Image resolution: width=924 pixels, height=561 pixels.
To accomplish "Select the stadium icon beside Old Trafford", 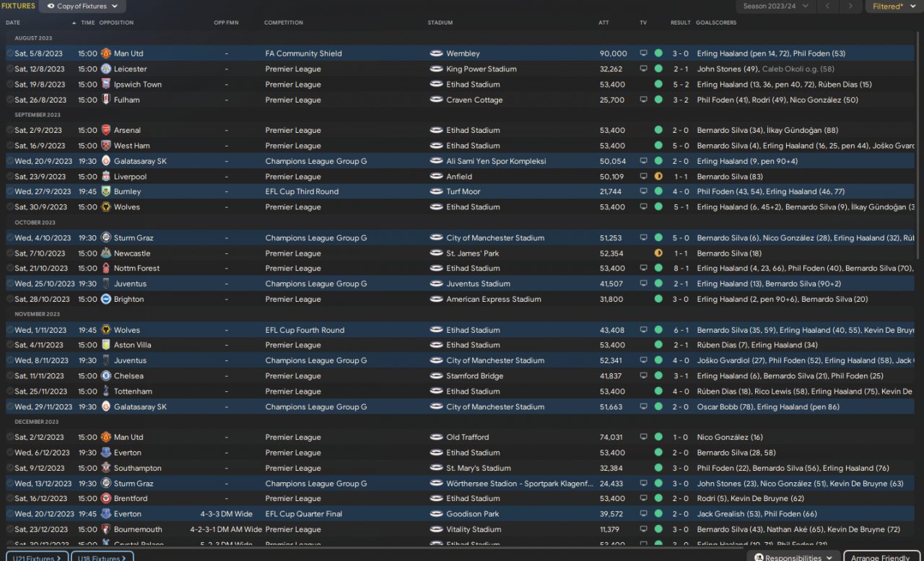I will [x=435, y=438].
